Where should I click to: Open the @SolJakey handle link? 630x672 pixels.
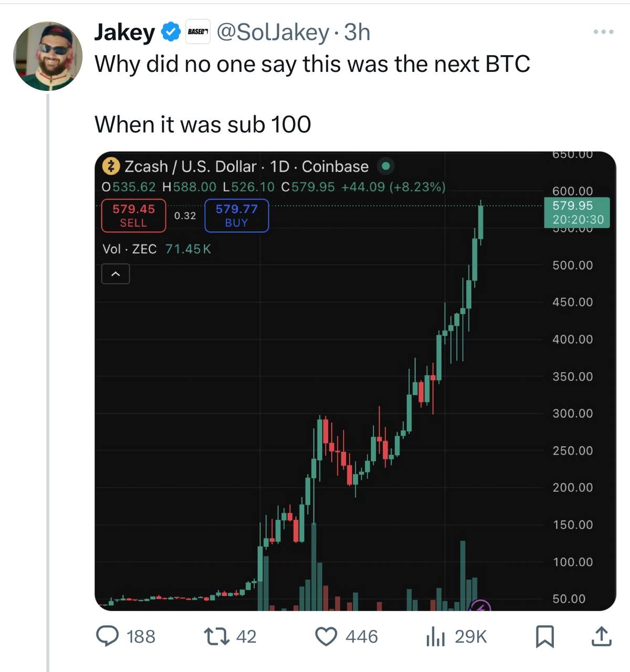tap(273, 33)
